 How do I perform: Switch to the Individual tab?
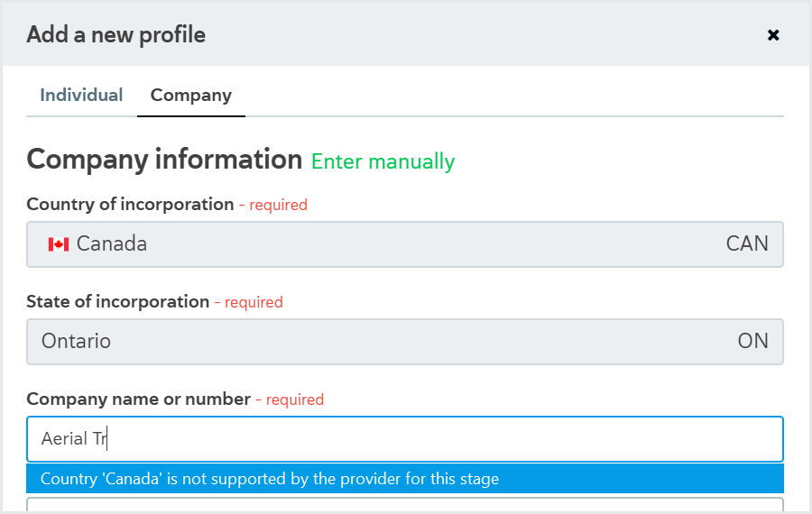click(x=81, y=96)
